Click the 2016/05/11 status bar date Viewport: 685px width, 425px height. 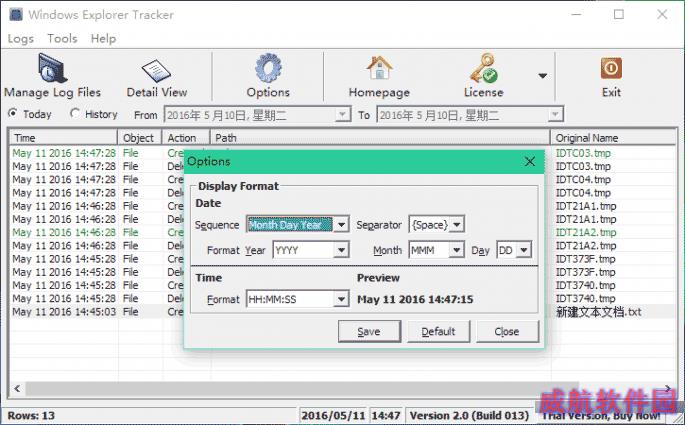[333, 415]
